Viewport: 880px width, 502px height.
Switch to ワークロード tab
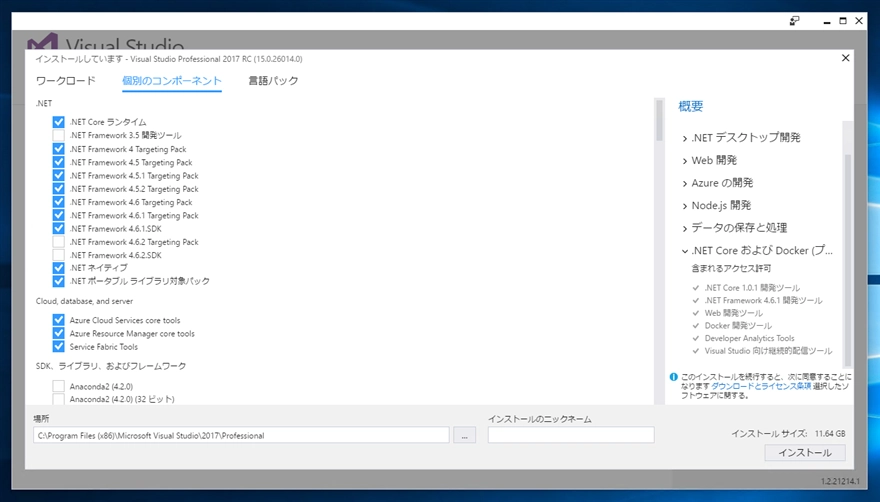[x=66, y=81]
